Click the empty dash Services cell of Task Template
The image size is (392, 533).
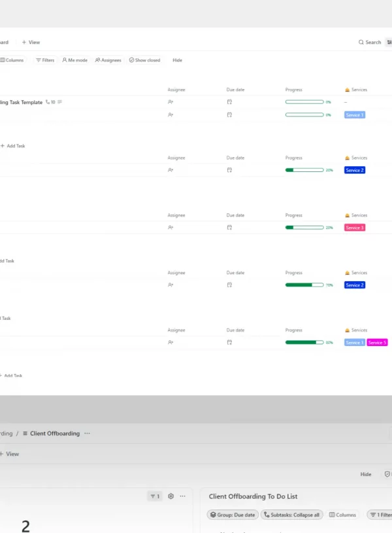click(x=346, y=102)
